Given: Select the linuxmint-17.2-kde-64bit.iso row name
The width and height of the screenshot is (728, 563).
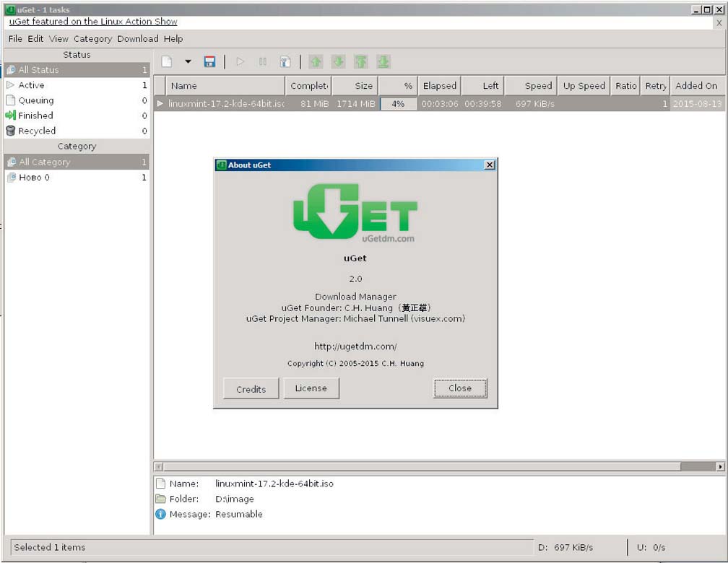Looking at the screenshot, I should pyautogui.click(x=226, y=103).
